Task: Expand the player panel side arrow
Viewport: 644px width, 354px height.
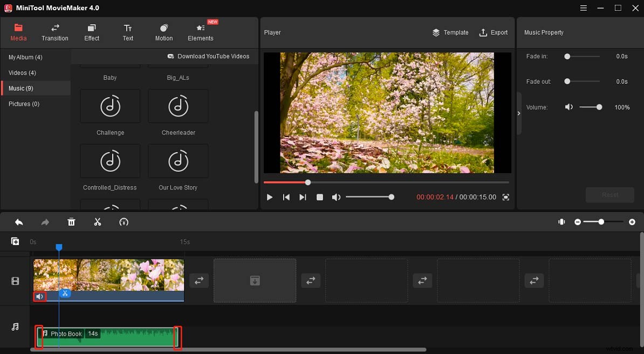Action: 518,113
